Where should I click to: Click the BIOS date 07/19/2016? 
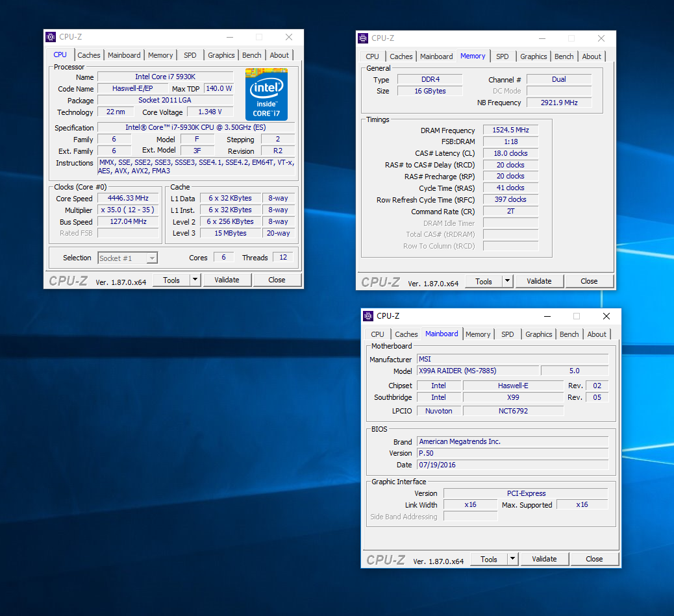pos(513,465)
